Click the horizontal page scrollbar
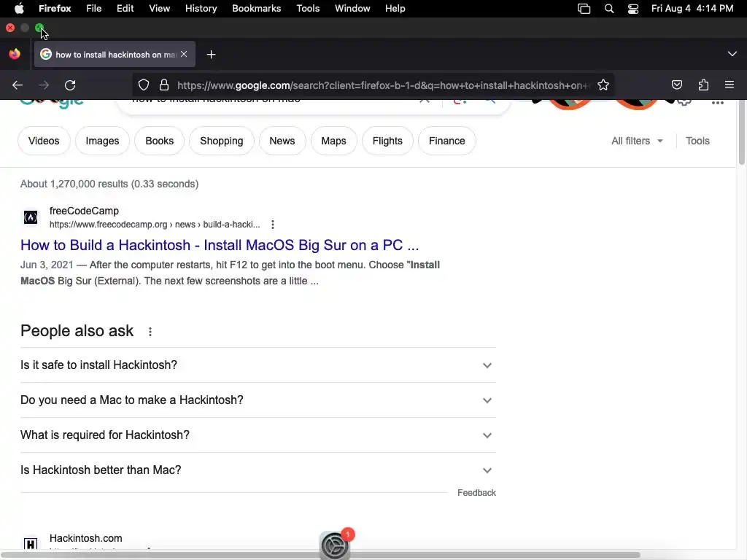This screenshot has width=747, height=560. point(320,555)
